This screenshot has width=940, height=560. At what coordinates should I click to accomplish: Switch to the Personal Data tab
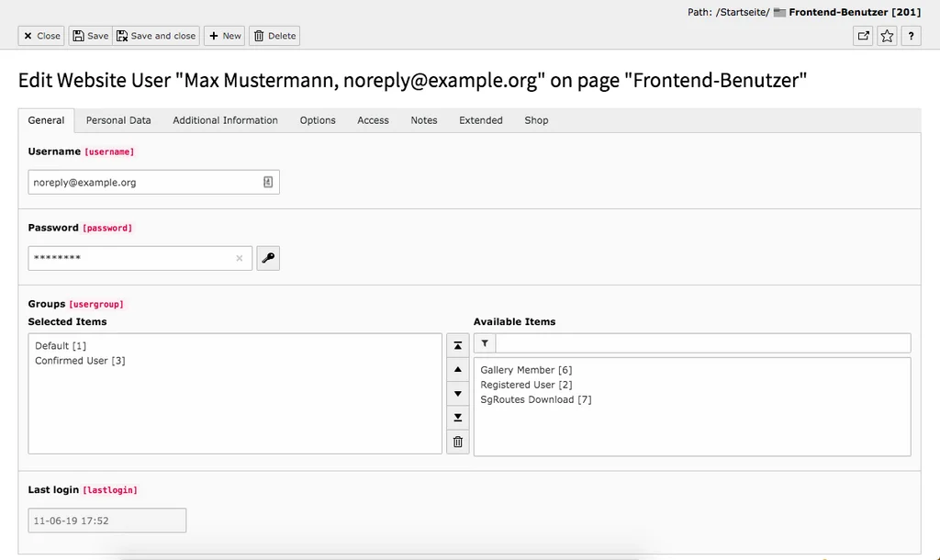[x=118, y=119]
